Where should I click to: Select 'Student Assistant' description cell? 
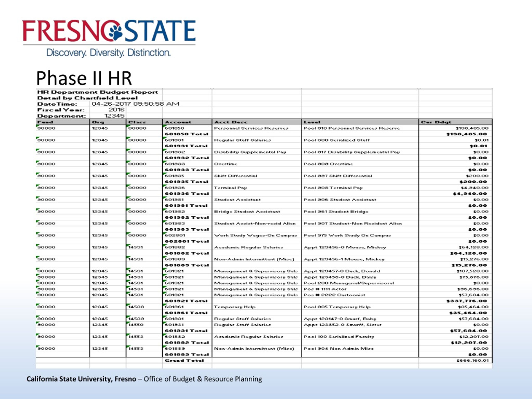click(x=257, y=200)
